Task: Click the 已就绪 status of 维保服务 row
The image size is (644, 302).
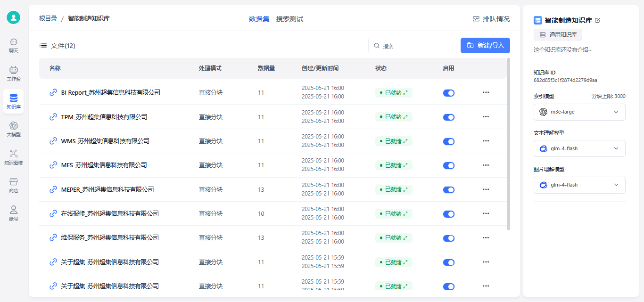Action: [394, 237]
